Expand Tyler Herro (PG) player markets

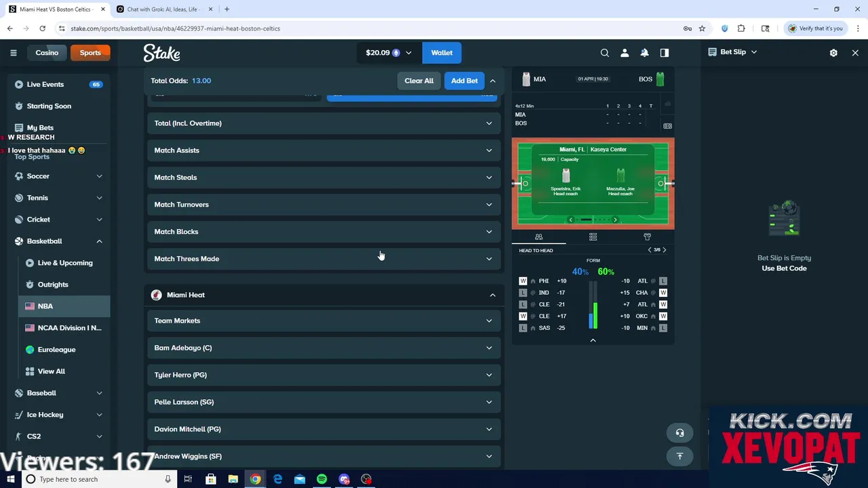pyautogui.click(x=323, y=375)
